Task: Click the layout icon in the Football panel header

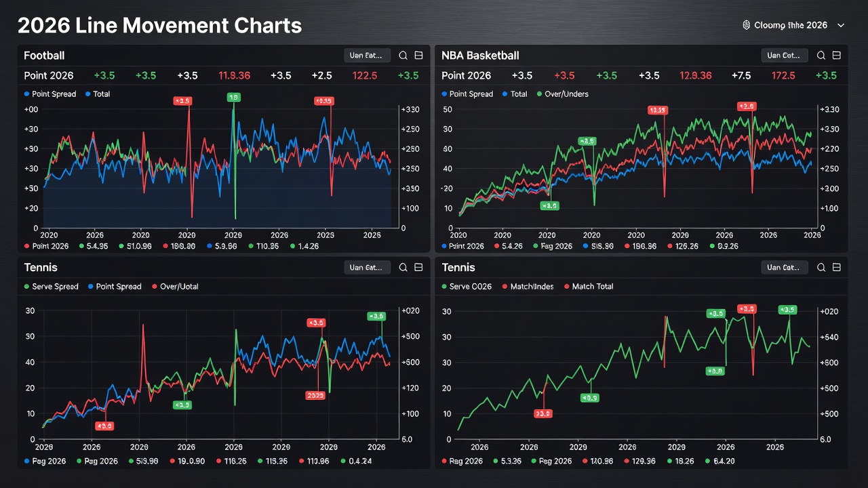Action: (x=418, y=56)
